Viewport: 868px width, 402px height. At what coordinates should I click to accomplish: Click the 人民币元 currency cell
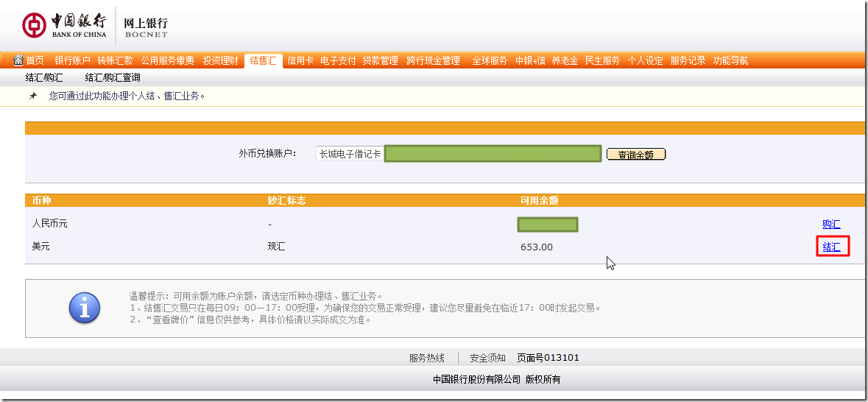pyautogui.click(x=50, y=224)
